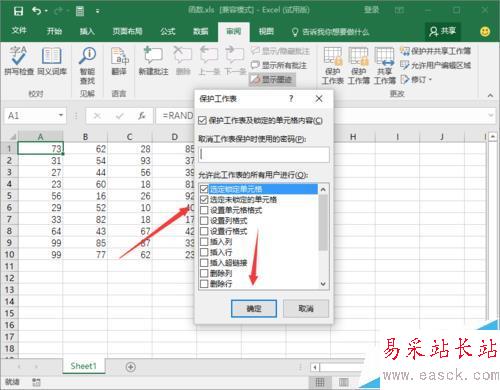This screenshot has width=500, height=390.
Task: Open the Spelling check tool
Action: coord(19,61)
